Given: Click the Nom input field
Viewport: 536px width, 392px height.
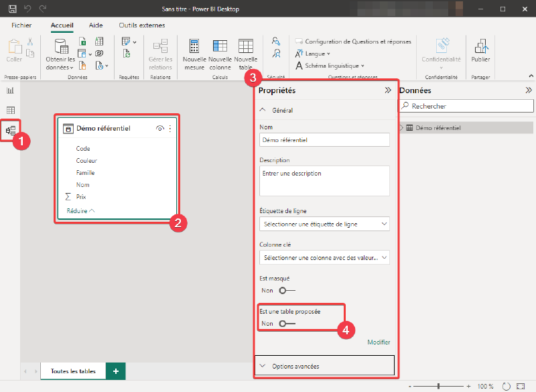Looking at the screenshot, I should tap(324, 140).
